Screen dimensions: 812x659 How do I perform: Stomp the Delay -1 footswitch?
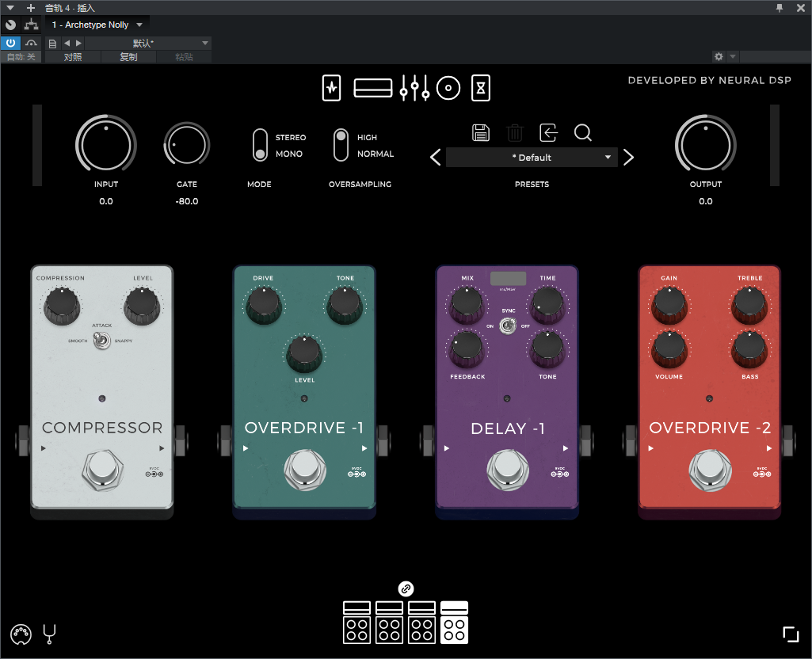[508, 470]
